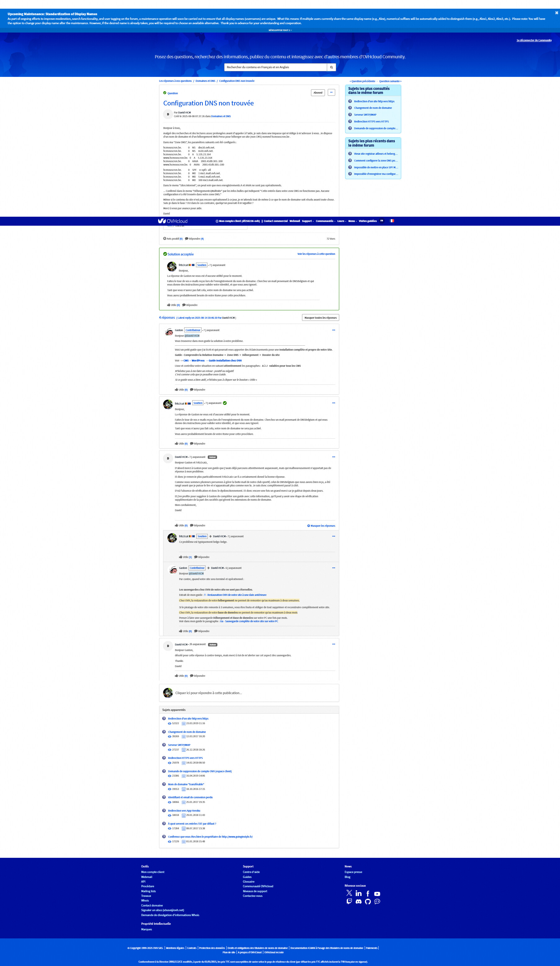The width and height of the screenshot is (560, 966).
Task: Mark Gaston's first reply as Utile
Action: pos(181,390)
